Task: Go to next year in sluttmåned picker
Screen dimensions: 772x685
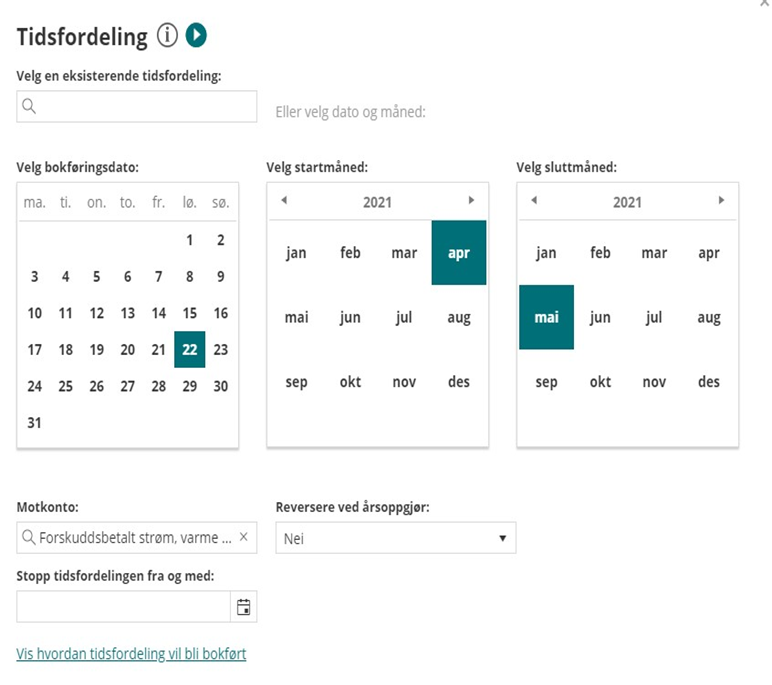Action: pyautogui.click(x=721, y=200)
